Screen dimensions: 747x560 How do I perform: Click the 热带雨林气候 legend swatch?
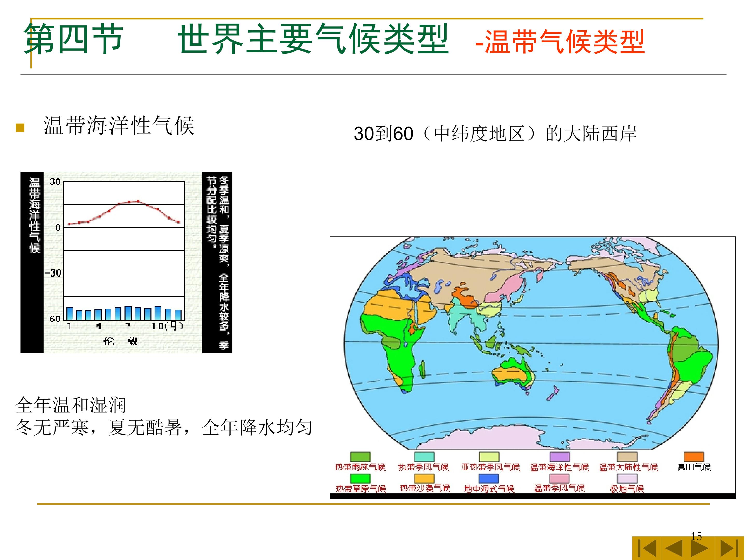(x=360, y=457)
